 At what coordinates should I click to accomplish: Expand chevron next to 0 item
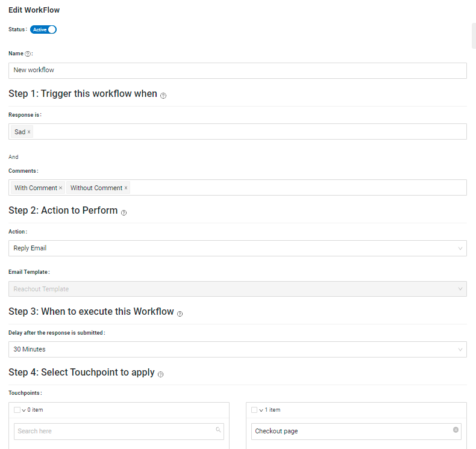point(23,410)
